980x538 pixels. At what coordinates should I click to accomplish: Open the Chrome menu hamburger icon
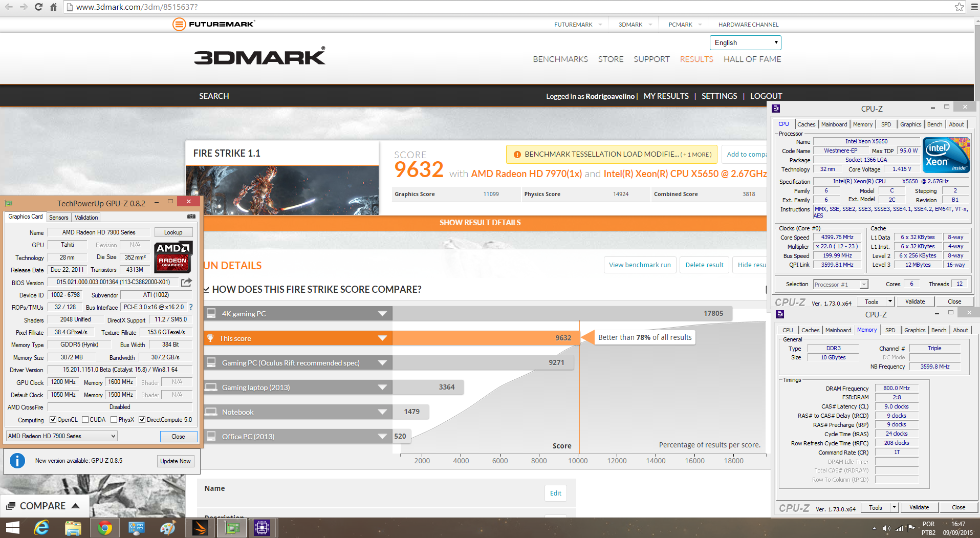[974, 7]
